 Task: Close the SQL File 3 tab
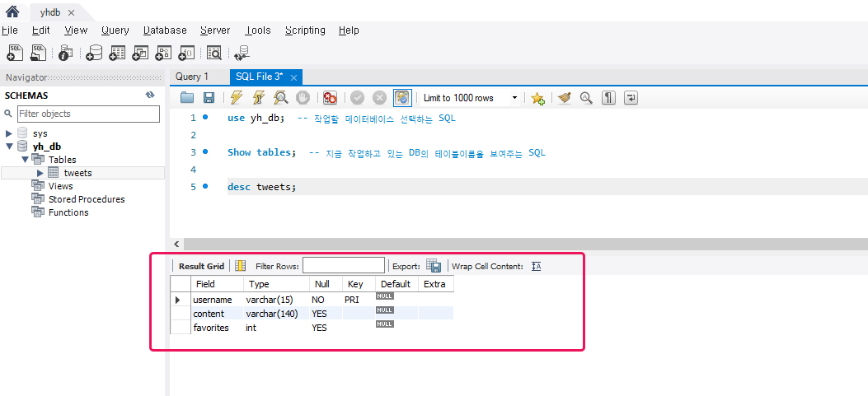click(x=294, y=77)
